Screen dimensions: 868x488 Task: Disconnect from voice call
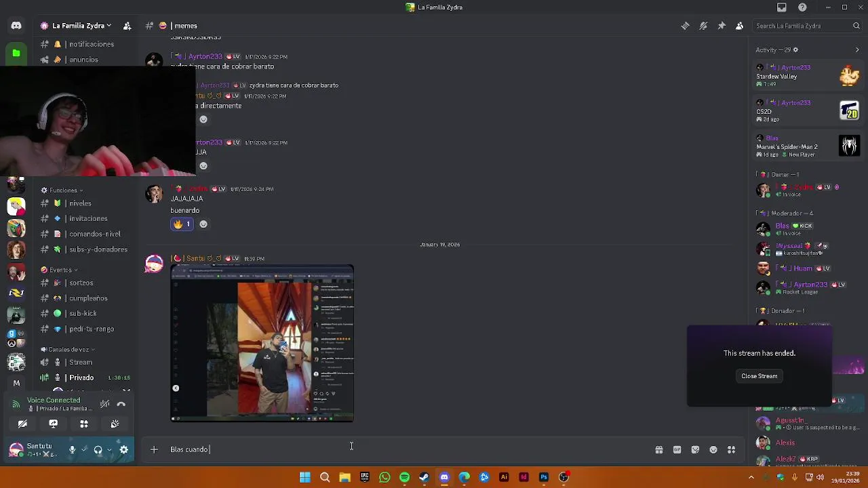pos(121,404)
